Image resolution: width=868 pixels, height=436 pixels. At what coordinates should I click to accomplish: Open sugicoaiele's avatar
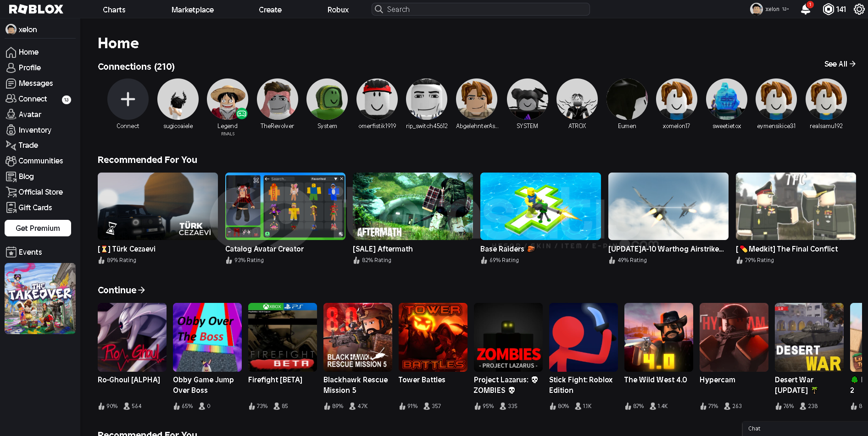point(178,99)
